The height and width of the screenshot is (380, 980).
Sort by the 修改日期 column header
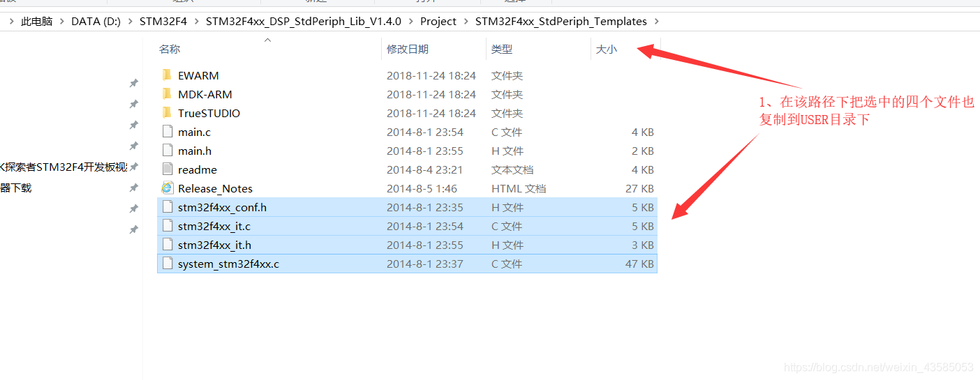[x=408, y=49]
